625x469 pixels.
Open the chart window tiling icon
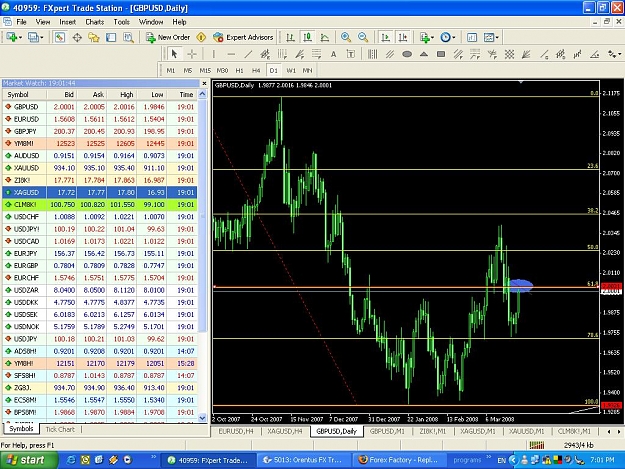tap(472, 37)
